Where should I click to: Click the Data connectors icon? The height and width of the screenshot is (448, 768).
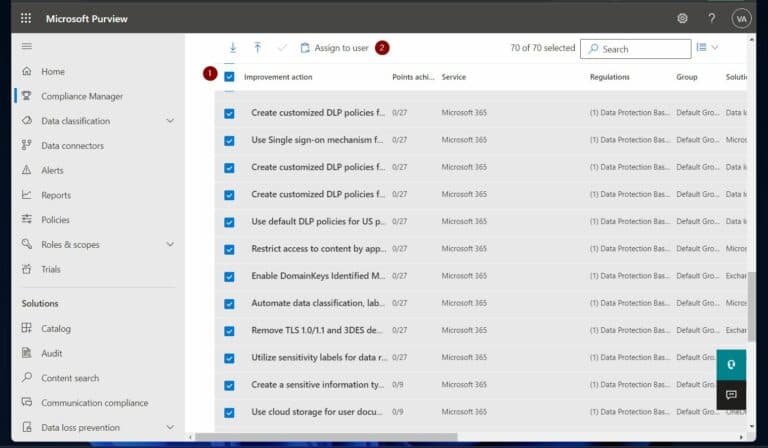click(27, 145)
